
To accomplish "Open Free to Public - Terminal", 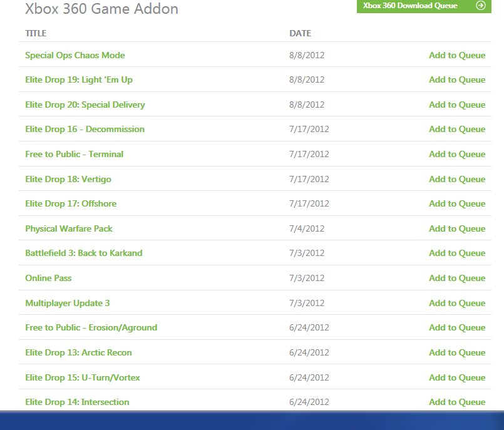I will pos(75,154).
